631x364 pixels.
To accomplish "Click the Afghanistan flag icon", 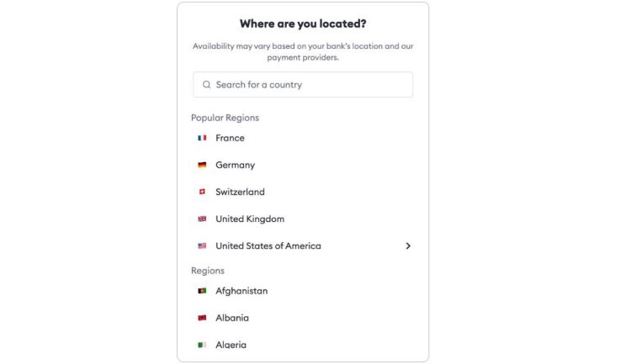I will click(202, 291).
